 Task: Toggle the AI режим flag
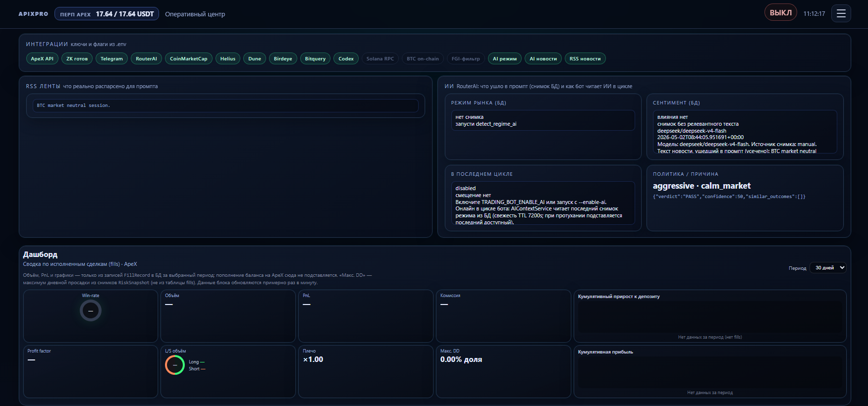[504, 58]
